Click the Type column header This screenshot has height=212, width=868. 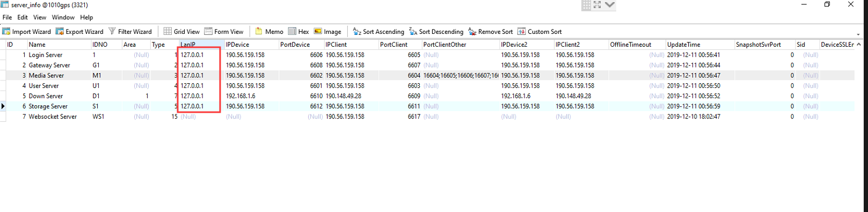click(164, 45)
